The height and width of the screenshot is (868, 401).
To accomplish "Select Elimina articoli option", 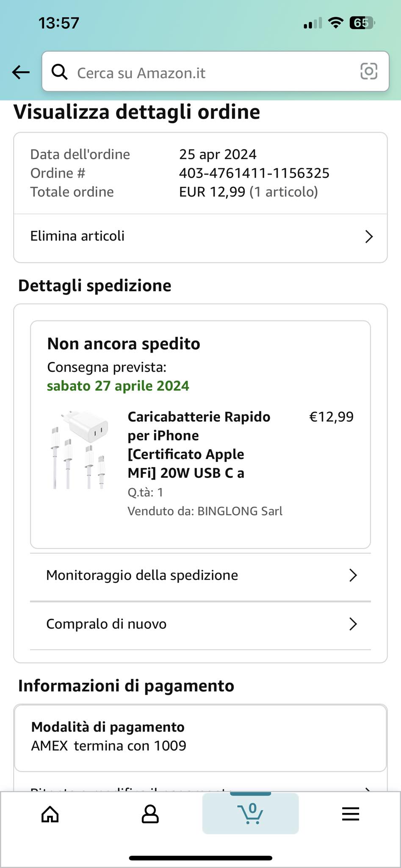I will [77, 236].
